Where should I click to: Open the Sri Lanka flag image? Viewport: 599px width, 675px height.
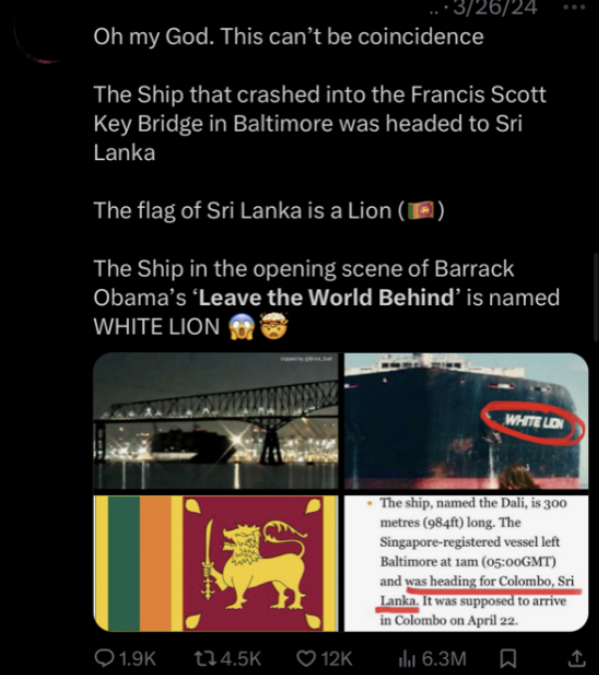(216, 563)
